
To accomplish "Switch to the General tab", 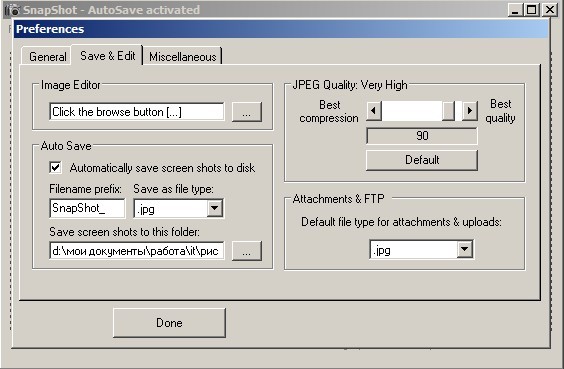I will point(46,56).
